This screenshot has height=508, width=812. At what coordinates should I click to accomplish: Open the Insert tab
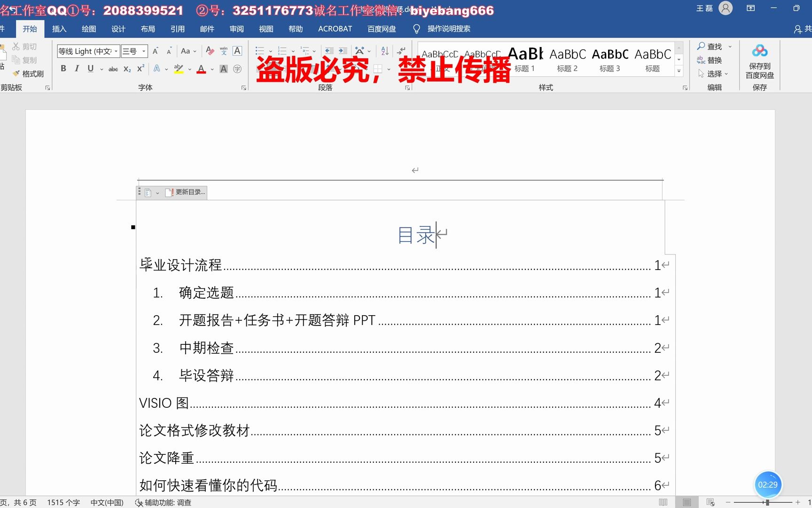click(59, 29)
